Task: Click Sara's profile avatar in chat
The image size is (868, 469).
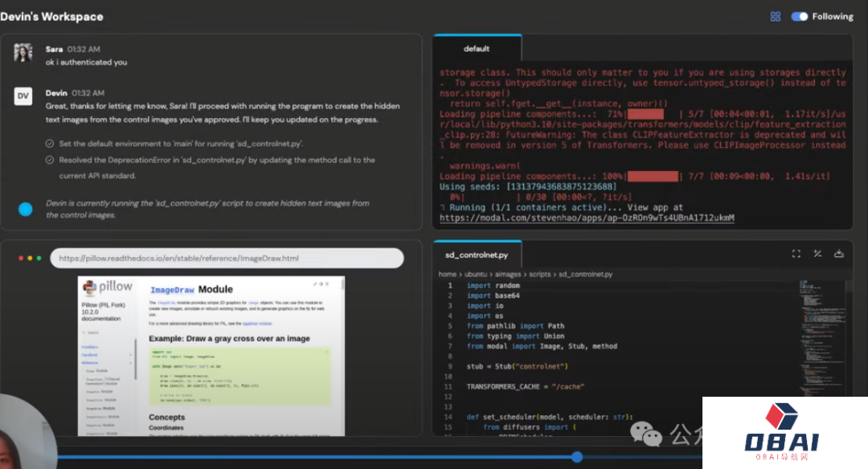Action: [23, 53]
